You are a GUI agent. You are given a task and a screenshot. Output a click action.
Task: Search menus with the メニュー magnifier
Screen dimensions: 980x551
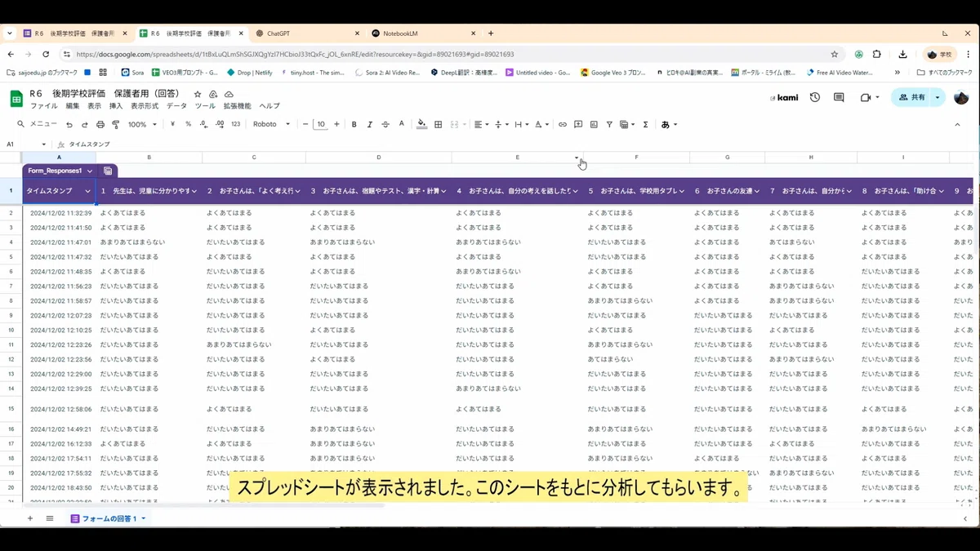38,125
